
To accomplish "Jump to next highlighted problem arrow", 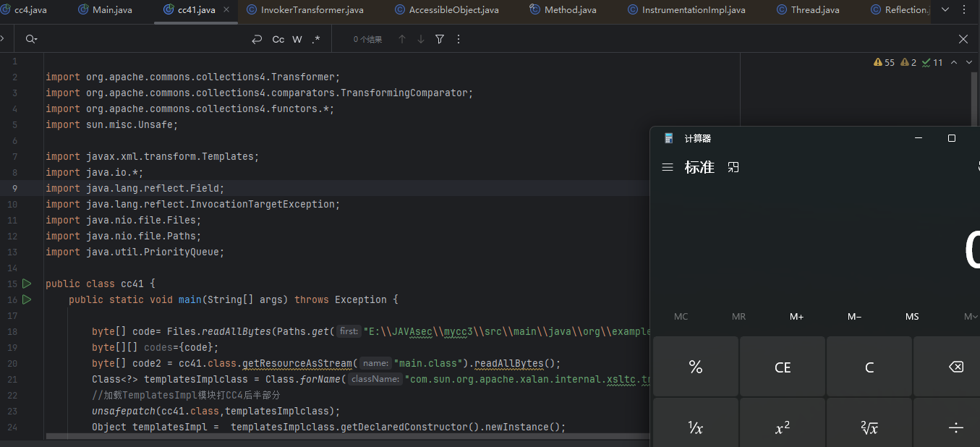I will 969,62.
